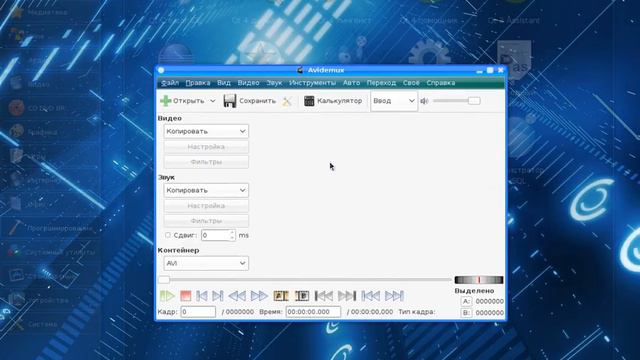Click the Сдвиг milliseconds value field
The width and height of the screenshot is (640, 360).
click(x=215, y=235)
